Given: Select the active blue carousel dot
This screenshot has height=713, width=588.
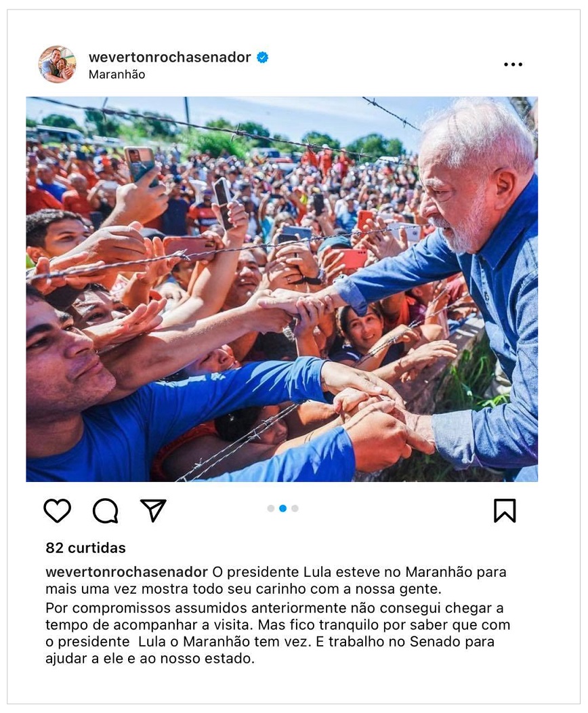Looking at the screenshot, I should tap(282, 508).
